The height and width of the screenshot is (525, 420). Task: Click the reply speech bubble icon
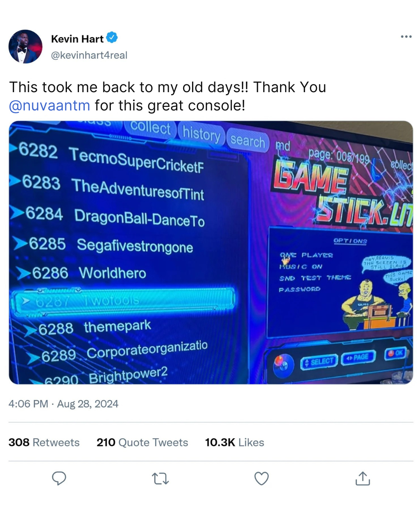coord(59,478)
